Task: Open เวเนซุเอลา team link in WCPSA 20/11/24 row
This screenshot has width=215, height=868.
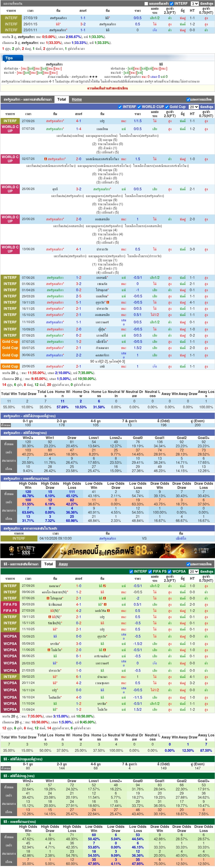Action: click(102, 683)
